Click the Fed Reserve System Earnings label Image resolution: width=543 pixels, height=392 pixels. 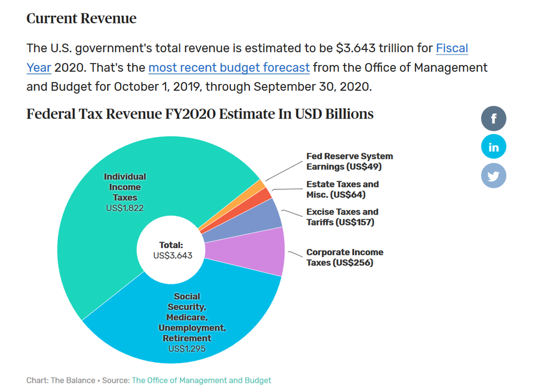point(349,162)
